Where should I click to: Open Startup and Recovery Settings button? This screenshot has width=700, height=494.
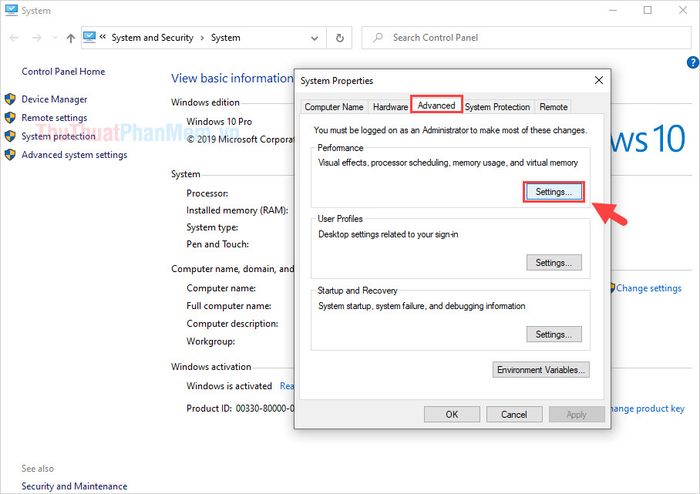554,334
